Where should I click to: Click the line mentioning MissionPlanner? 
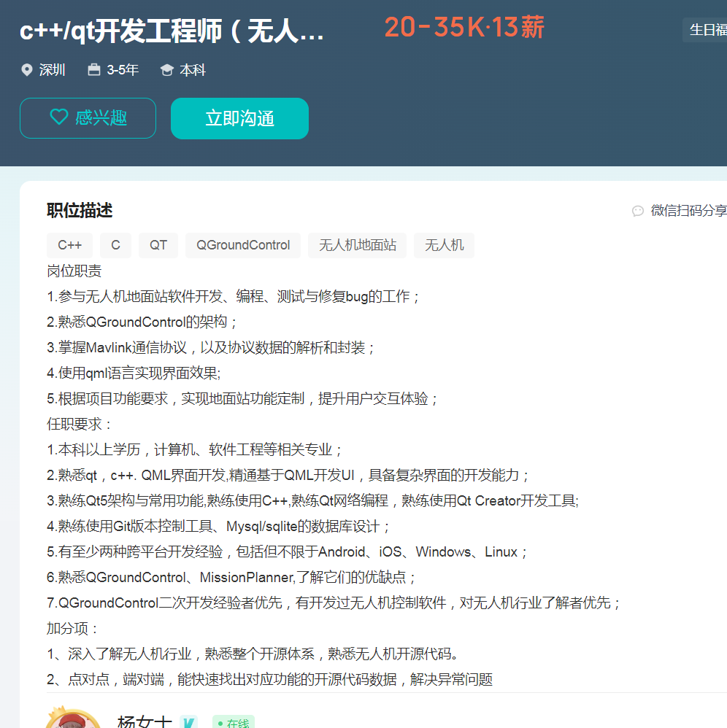pyautogui.click(x=231, y=577)
